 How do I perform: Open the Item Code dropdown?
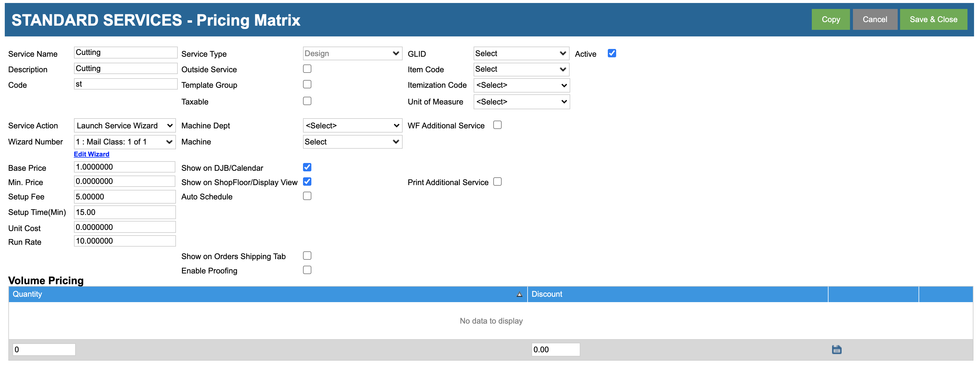[521, 69]
